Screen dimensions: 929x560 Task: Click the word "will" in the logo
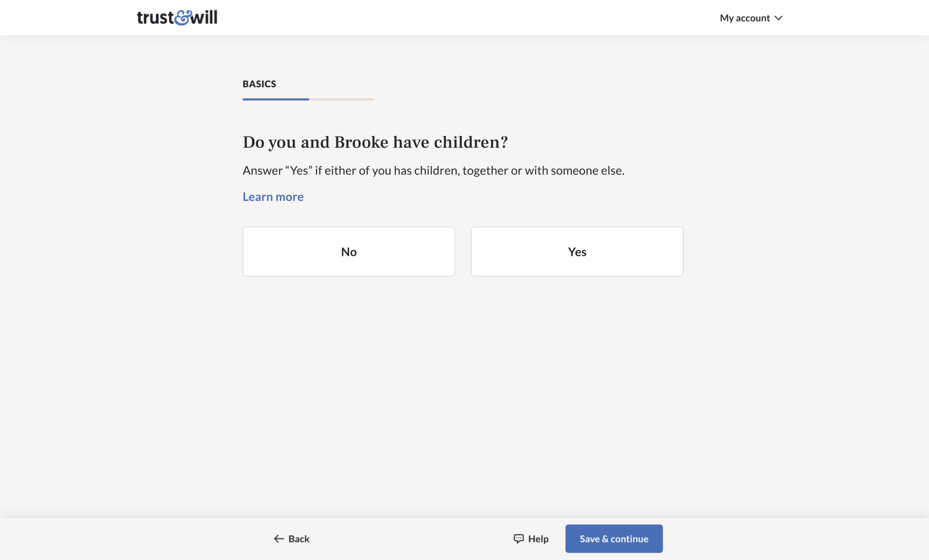pos(204,18)
